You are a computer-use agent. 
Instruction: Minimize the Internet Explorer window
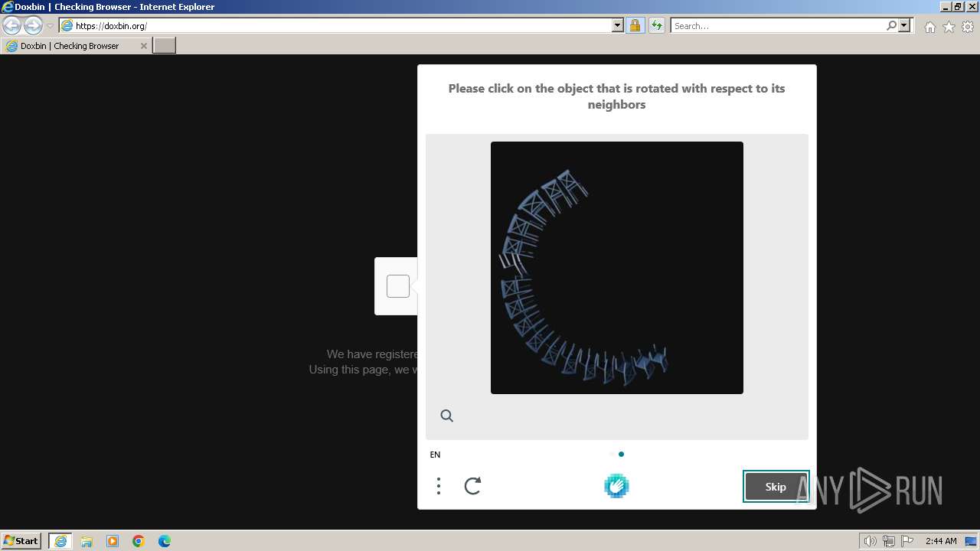[x=946, y=6]
